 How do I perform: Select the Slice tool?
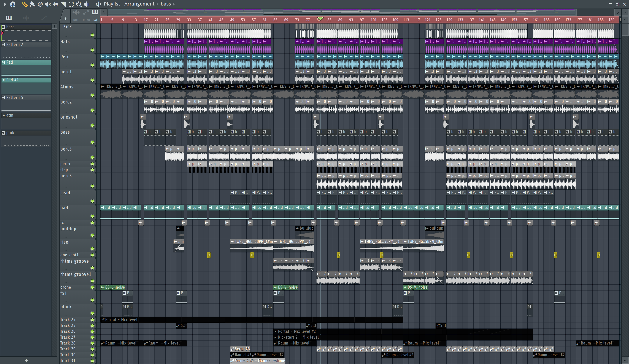[63, 4]
